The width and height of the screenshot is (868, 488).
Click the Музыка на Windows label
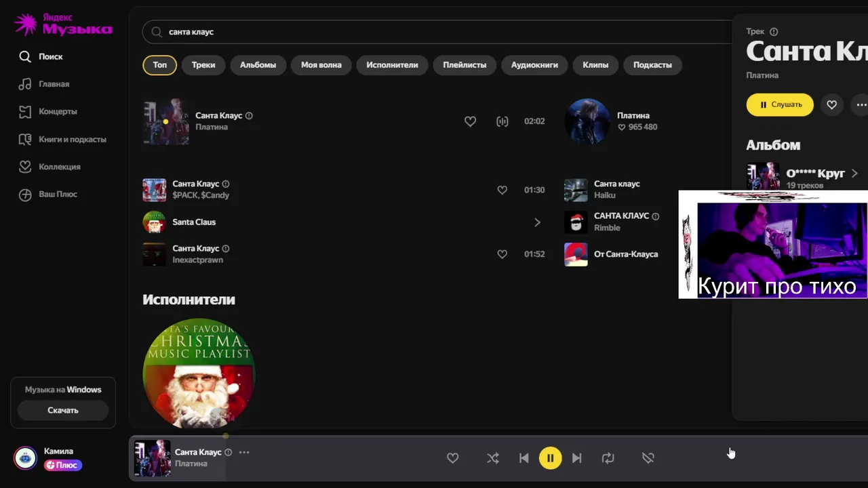pyautogui.click(x=63, y=390)
